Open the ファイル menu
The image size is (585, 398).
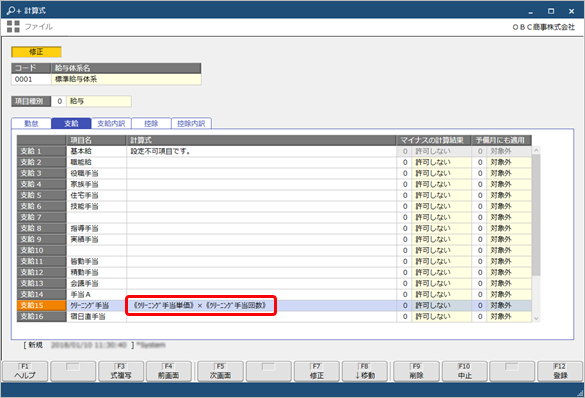[38, 26]
